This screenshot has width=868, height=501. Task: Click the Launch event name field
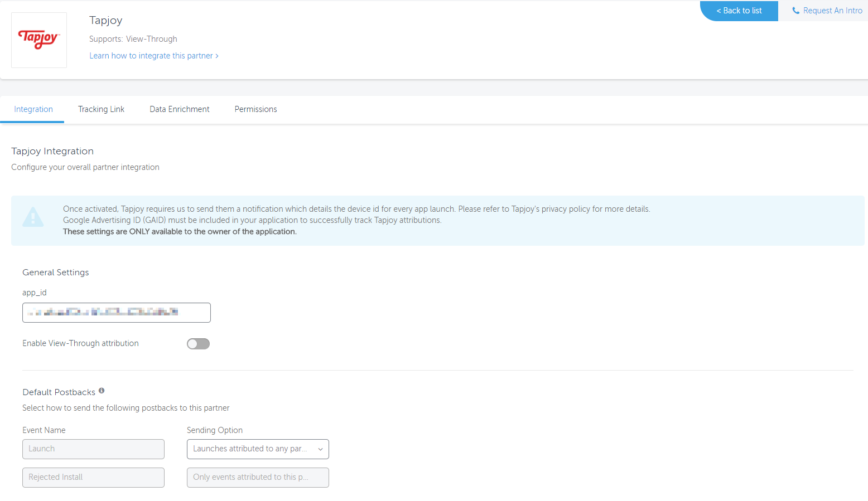[x=93, y=449]
